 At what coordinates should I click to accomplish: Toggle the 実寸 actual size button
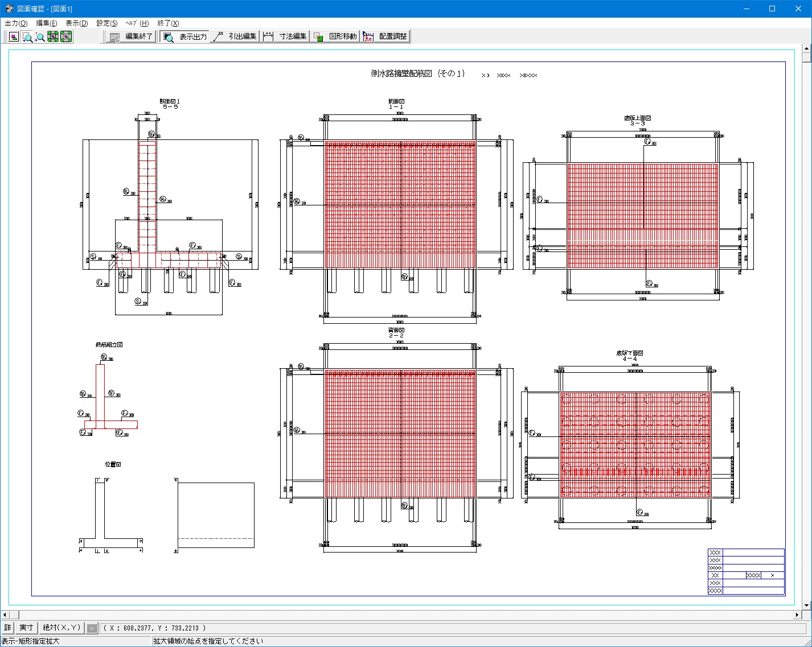[26, 628]
